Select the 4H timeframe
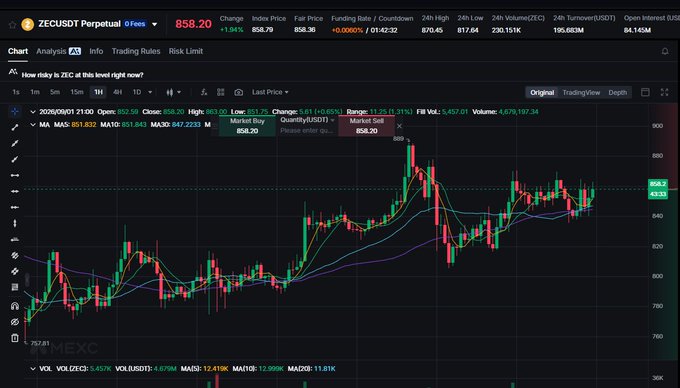This screenshot has width=680, height=388. pos(117,92)
